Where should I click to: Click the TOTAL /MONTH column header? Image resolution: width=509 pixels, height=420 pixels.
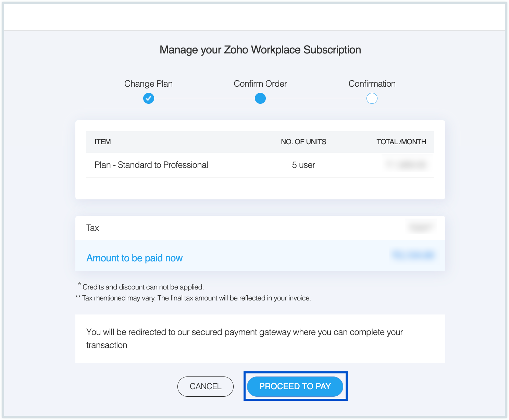pos(401,142)
